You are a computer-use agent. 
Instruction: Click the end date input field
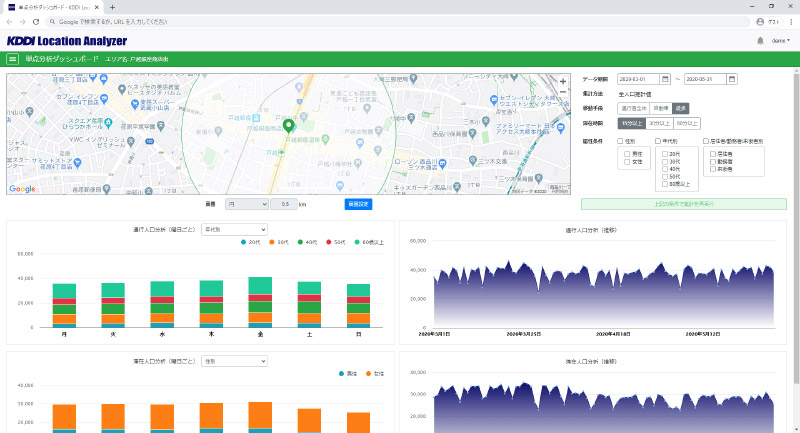tap(705, 79)
